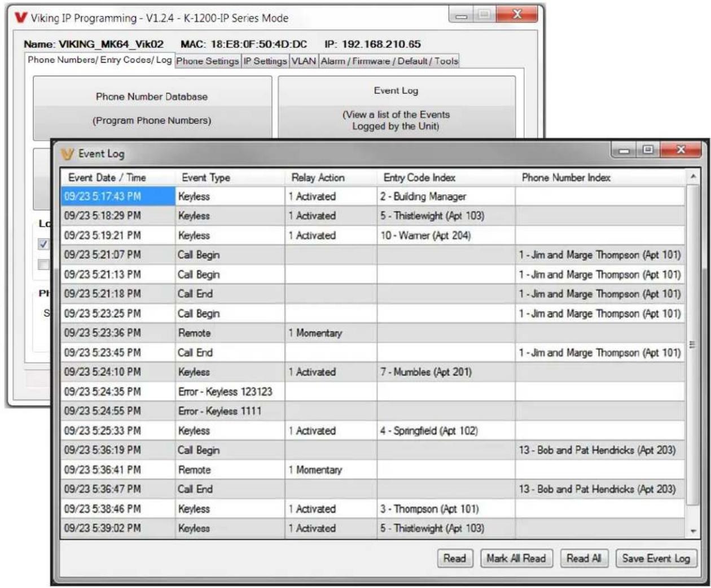Click the Mark All Read button
Image resolution: width=711 pixels, height=588 pixels.
[x=516, y=559]
